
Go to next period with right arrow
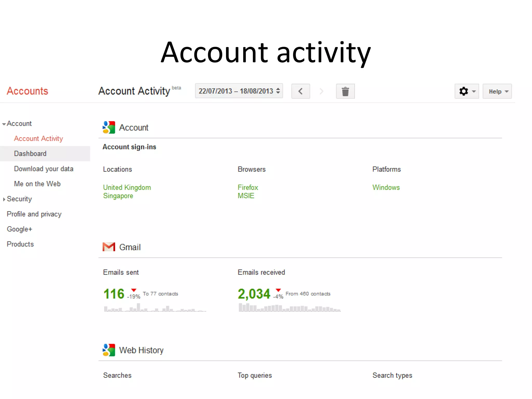[x=322, y=91]
